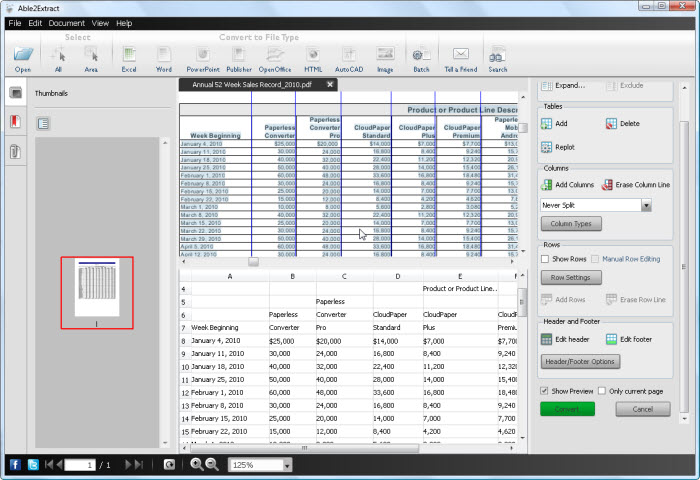The height and width of the screenshot is (480, 700).
Task: Delete table in Tables section
Action: (622, 124)
